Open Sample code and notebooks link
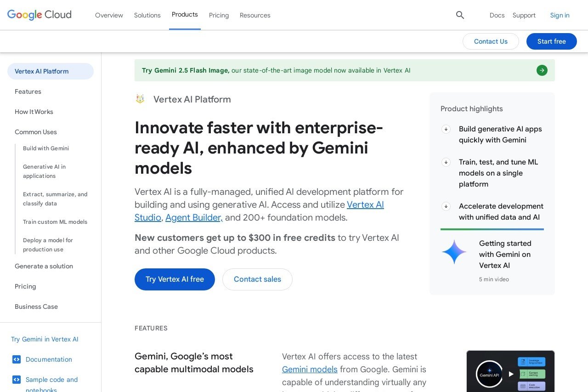The height and width of the screenshot is (392, 588). (x=52, y=385)
